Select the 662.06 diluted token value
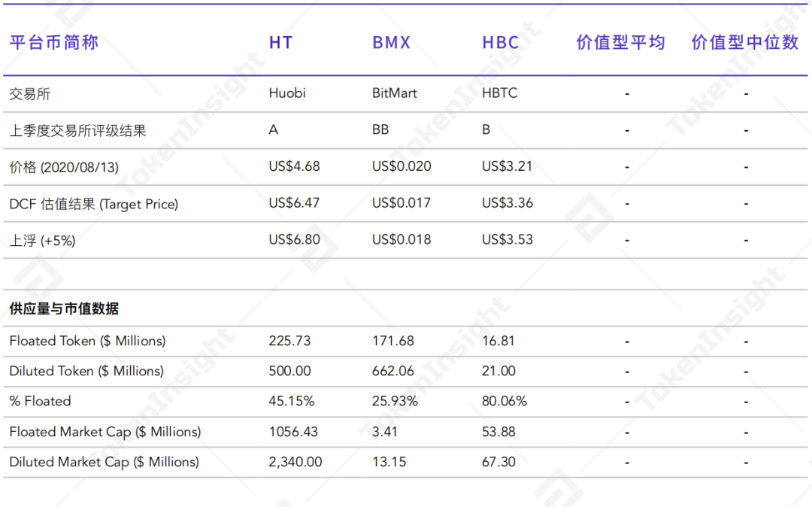Viewport: 812px width, 507px height. coord(393,371)
